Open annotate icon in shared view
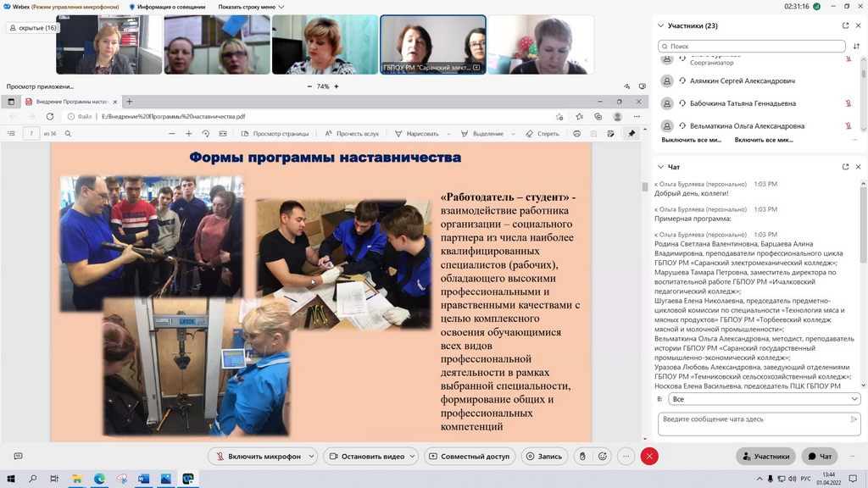 tap(626, 86)
